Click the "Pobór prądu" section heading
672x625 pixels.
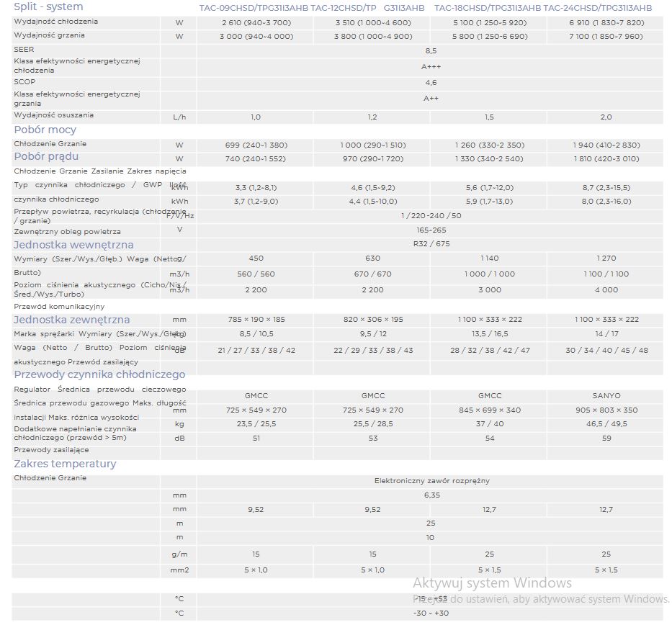tap(46, 156)
